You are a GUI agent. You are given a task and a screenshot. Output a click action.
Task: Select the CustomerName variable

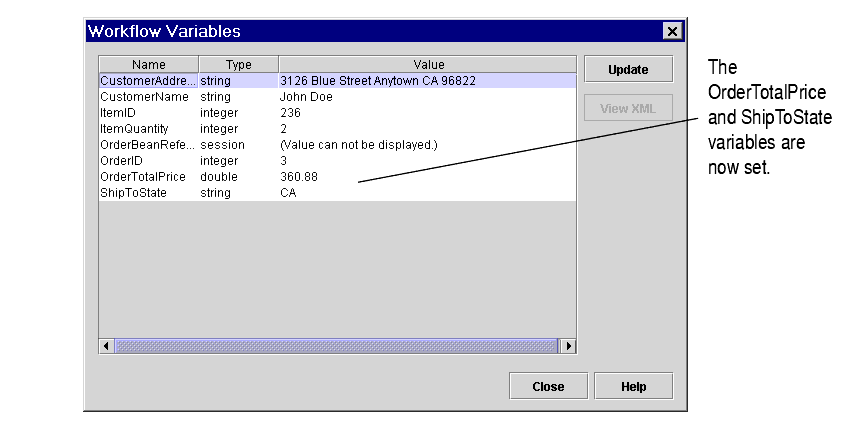tap(144, 97)
